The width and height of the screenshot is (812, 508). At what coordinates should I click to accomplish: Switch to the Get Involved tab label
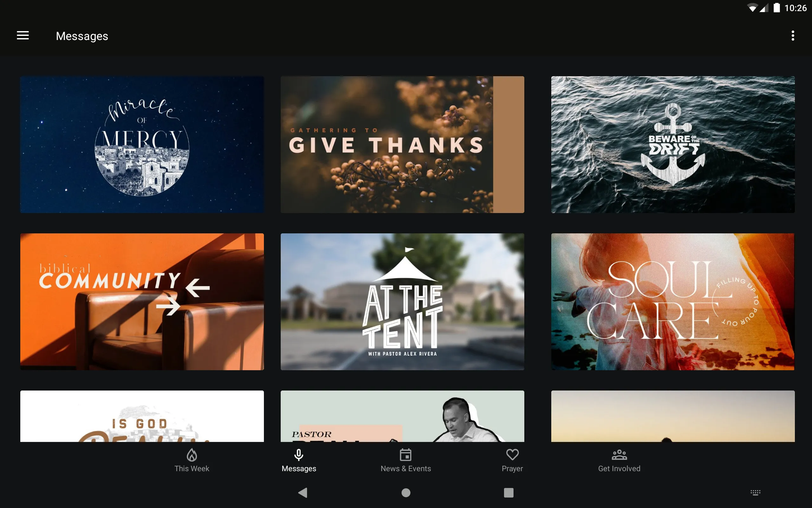coord(619,468)
